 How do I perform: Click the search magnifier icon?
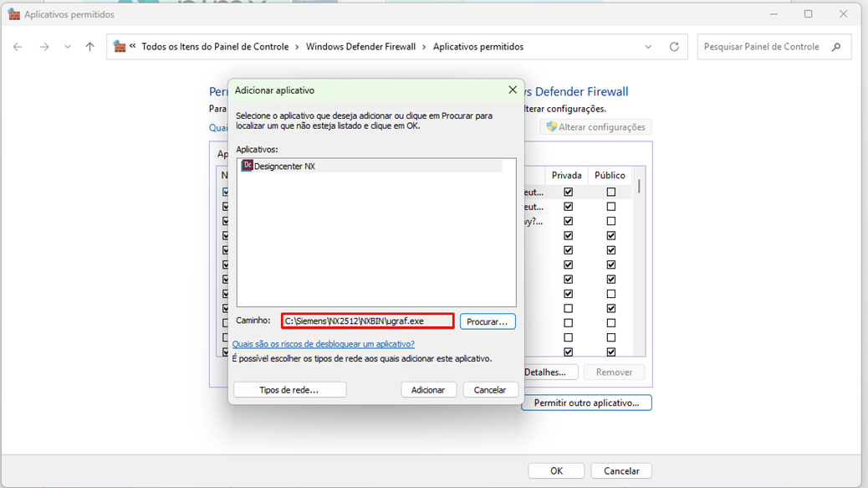[836, 47]
